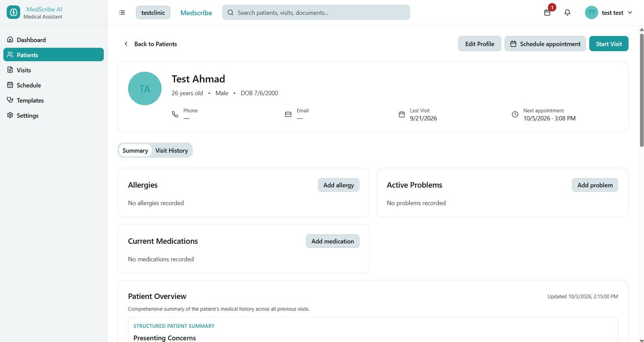The image size is (644, 342).
Task: Click the Last Visit date 9/21/2026
Action: (423, 118)
